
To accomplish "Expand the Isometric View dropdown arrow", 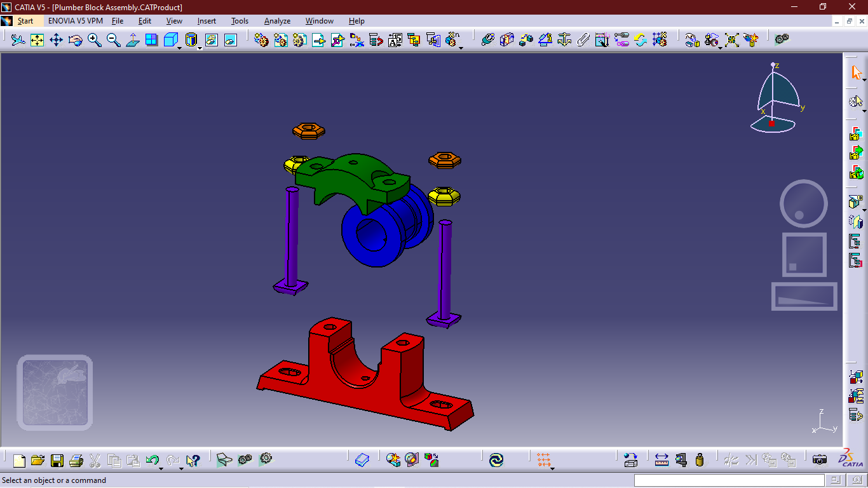I will click(180, 48).
